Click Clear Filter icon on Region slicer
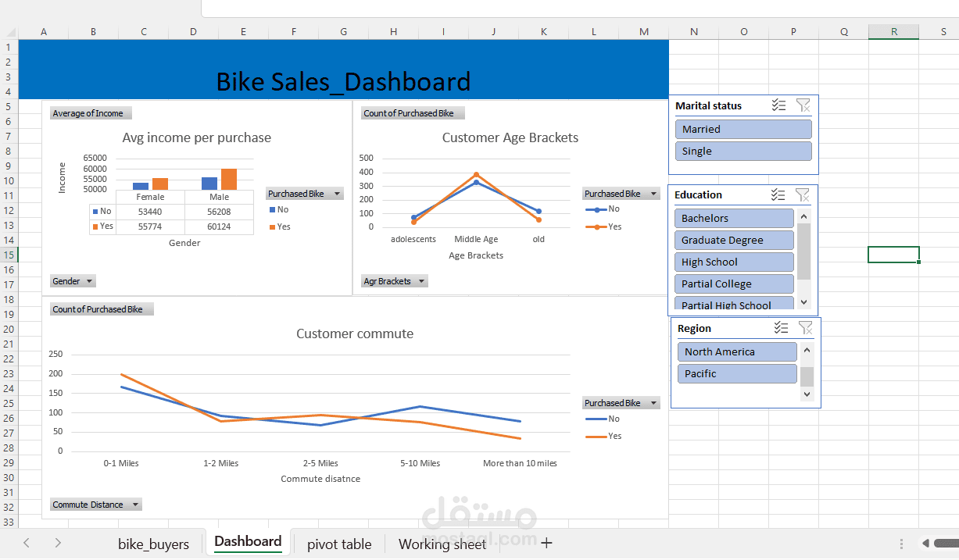The height and width of the screenshot is (560, 959). tap(806, 328)
